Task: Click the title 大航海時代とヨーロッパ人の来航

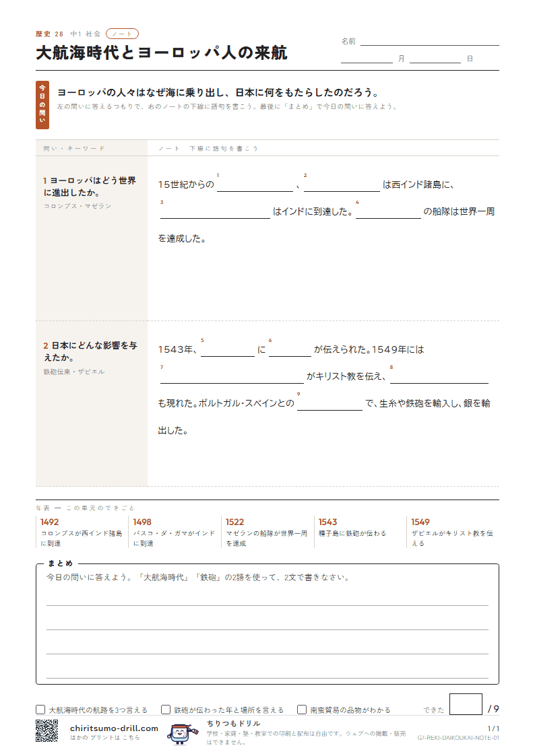Action: 162,53
